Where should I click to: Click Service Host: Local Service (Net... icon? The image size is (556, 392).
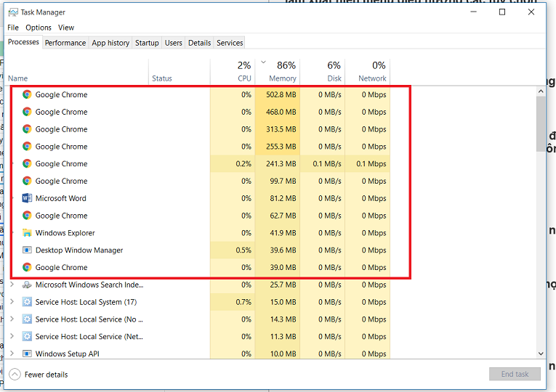click(27, 337)
